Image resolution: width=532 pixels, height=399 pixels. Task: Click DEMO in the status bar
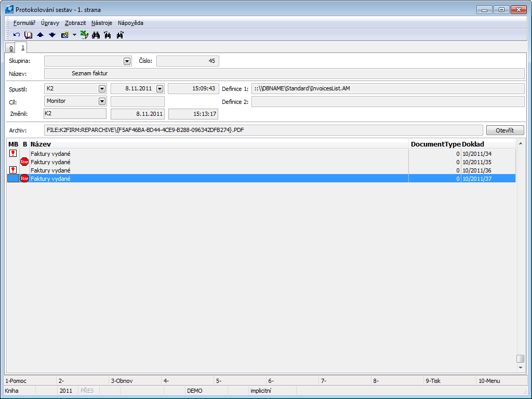point(195,391)
